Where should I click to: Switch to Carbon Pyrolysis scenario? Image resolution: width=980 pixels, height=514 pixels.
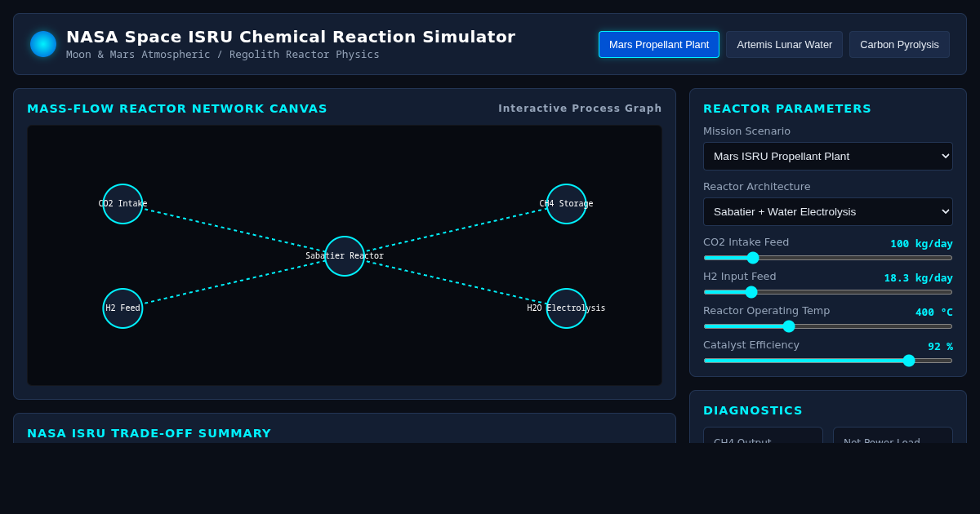click(x=899, y=44)
